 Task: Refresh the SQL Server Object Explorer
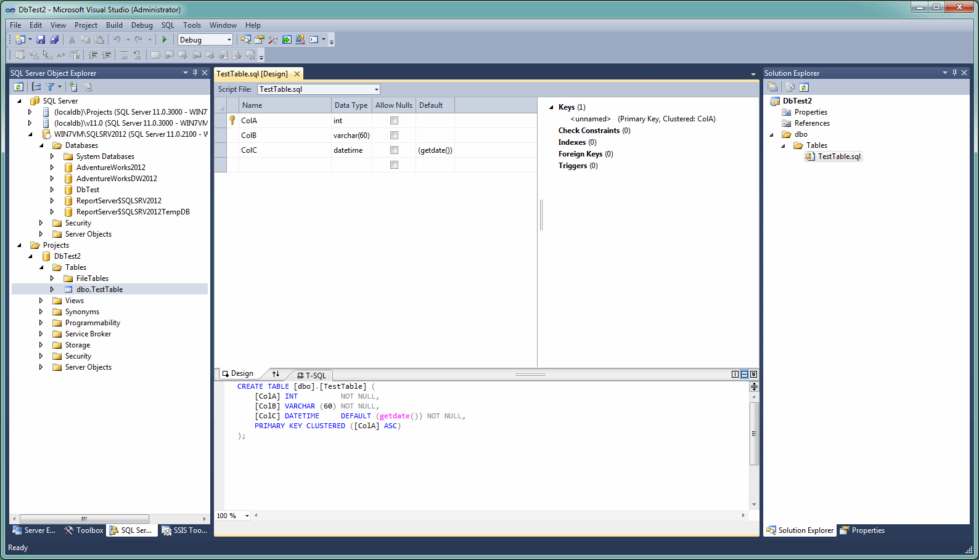pyautogui.click(x=18, y=87)
